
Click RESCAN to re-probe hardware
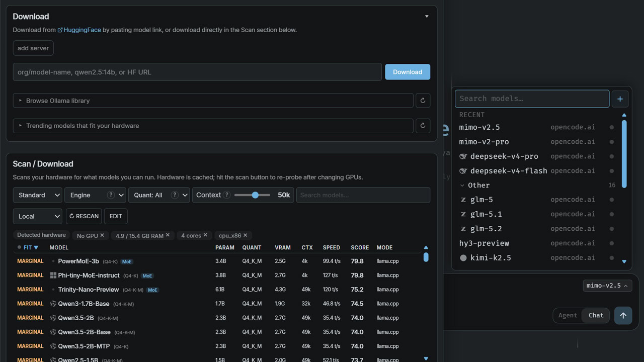coord(84,216)
